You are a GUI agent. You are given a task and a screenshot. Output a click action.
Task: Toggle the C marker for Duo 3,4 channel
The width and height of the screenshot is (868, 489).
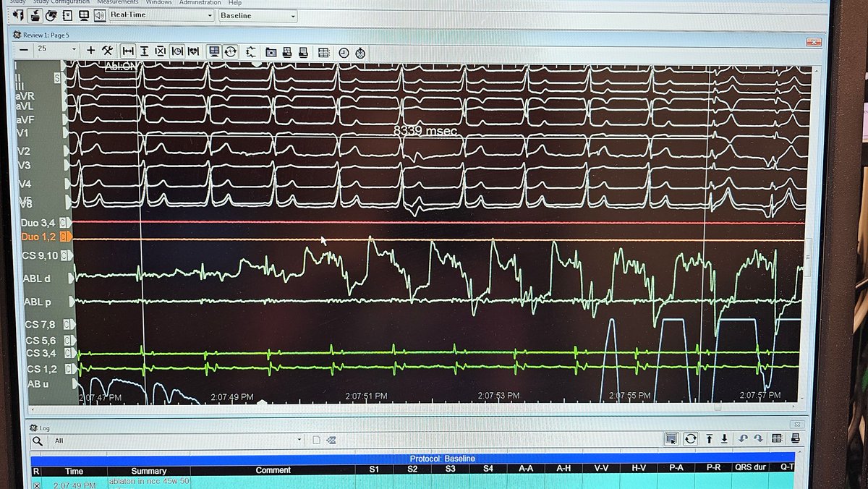[64, 224]
